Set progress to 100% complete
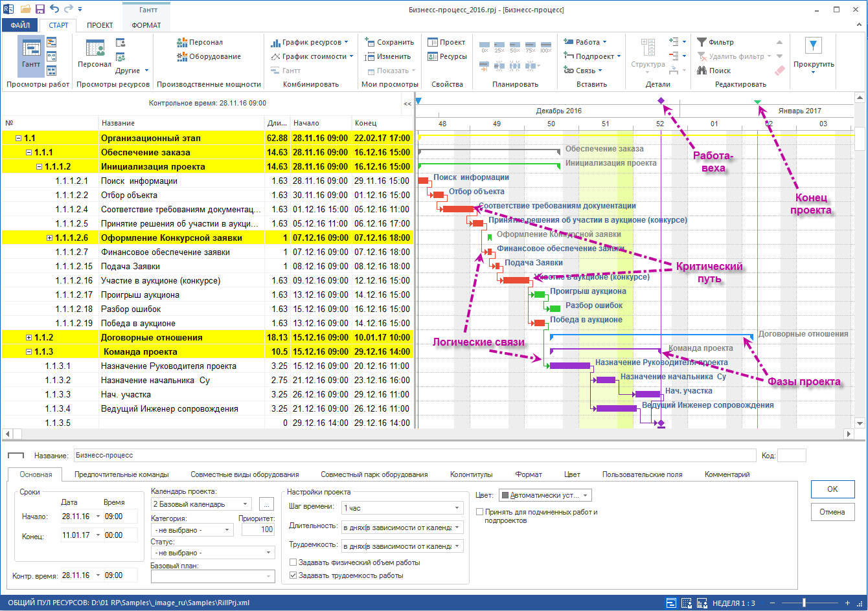This screenshot has width=868, height=611. tap(545, 47)
